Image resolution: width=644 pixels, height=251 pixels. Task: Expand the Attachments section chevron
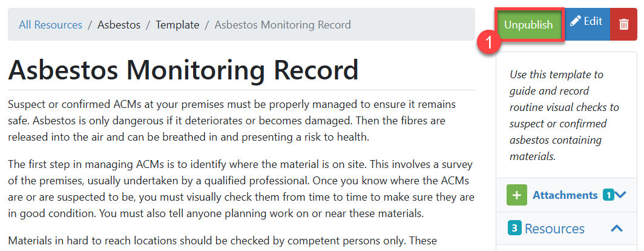tap(620, 195)
